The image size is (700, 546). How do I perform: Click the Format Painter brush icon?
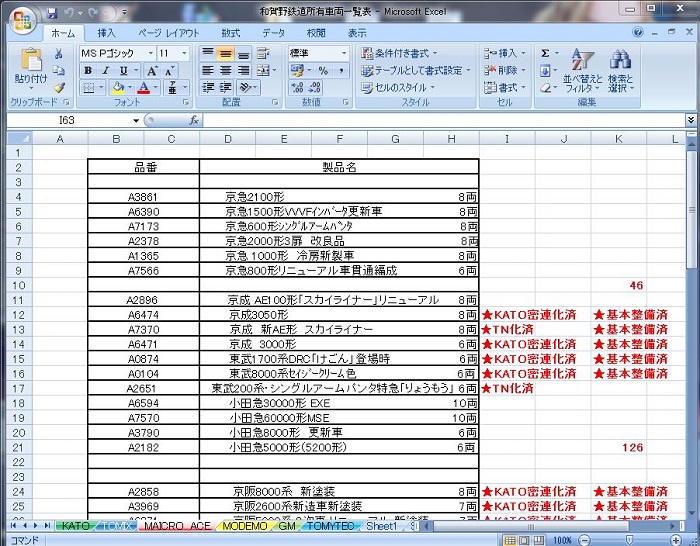click(x=58, y=88)
